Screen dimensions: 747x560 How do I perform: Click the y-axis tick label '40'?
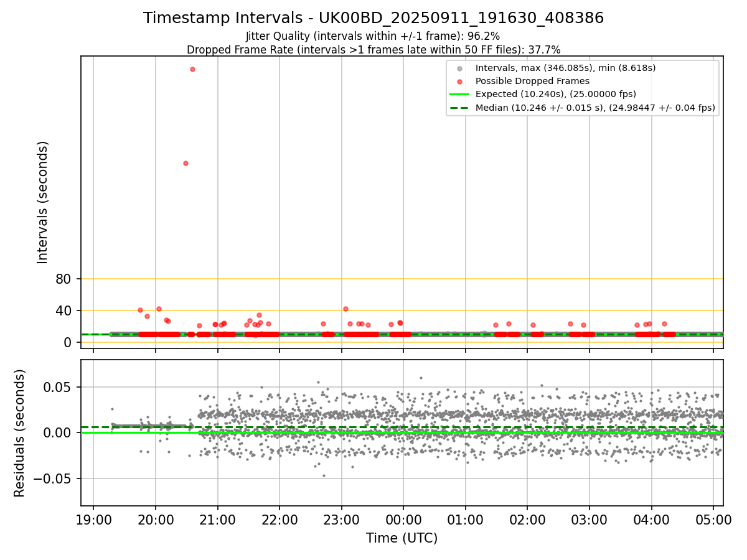[63, 310]
